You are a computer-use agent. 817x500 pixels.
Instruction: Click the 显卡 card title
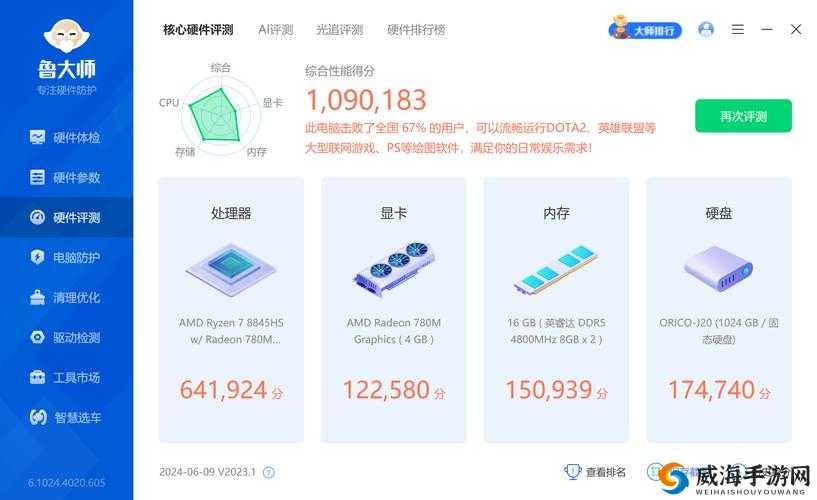(393, 213)
